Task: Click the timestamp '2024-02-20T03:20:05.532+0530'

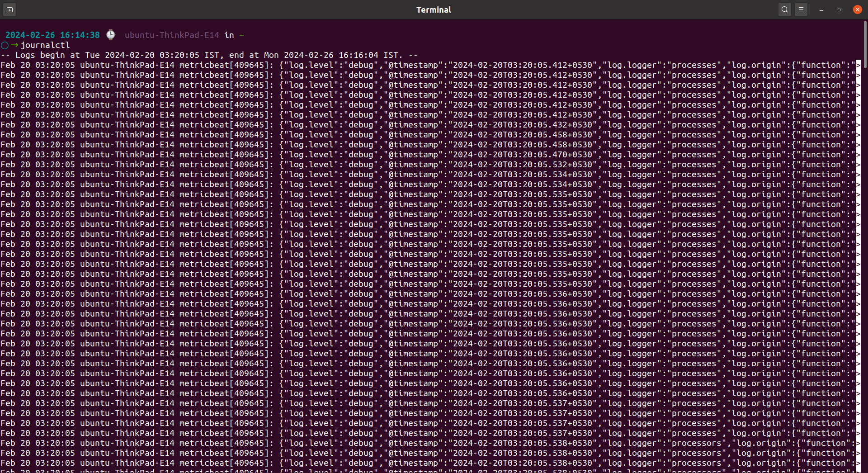Action: [523, 164]
